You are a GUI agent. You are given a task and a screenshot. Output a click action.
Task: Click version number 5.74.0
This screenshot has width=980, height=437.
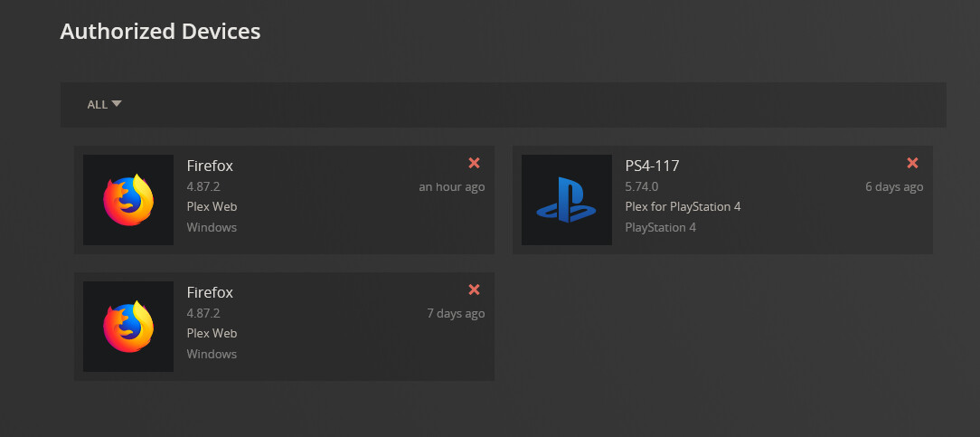tap(642, 186)
